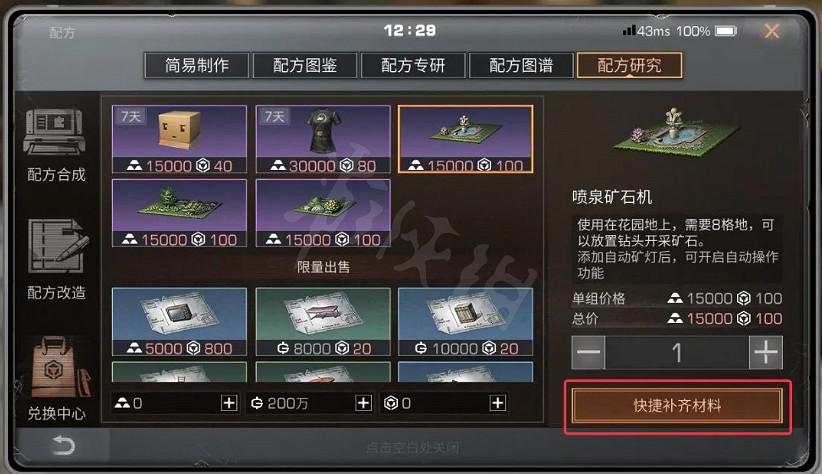822x474 pixels.
Task: Decrease purchase quantity with minus
Action: click(x=588, y=352)
